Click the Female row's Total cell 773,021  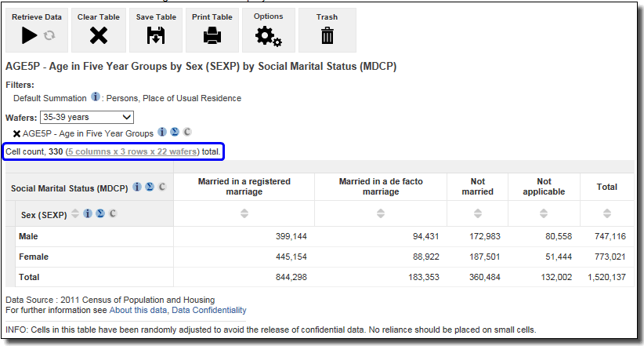click(x=608, y=257)
